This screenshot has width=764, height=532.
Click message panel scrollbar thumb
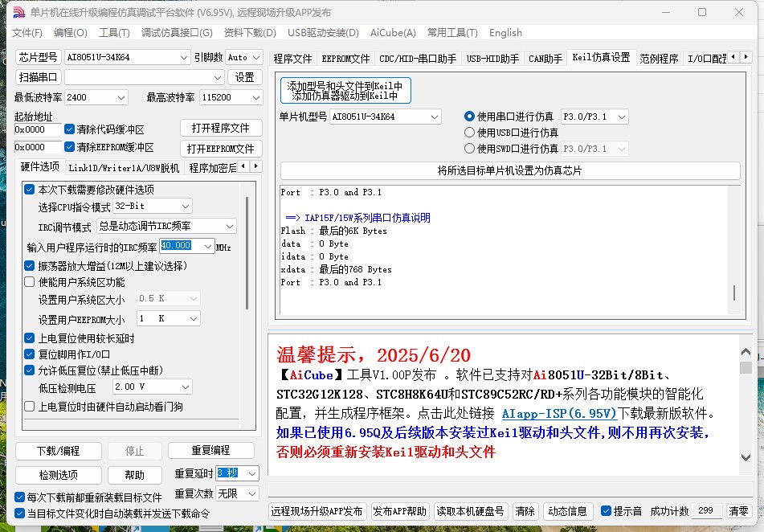pyautogui.click(x=746, y=368)
